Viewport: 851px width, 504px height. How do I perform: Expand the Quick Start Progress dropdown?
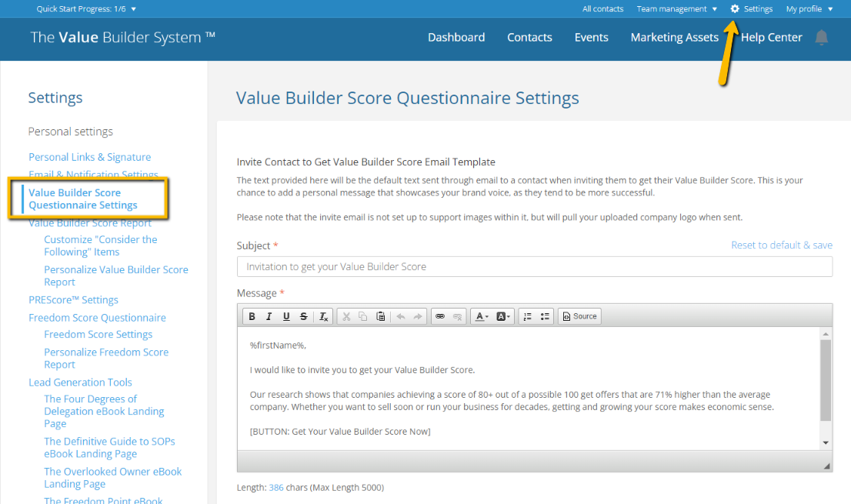tap(86, 8)
